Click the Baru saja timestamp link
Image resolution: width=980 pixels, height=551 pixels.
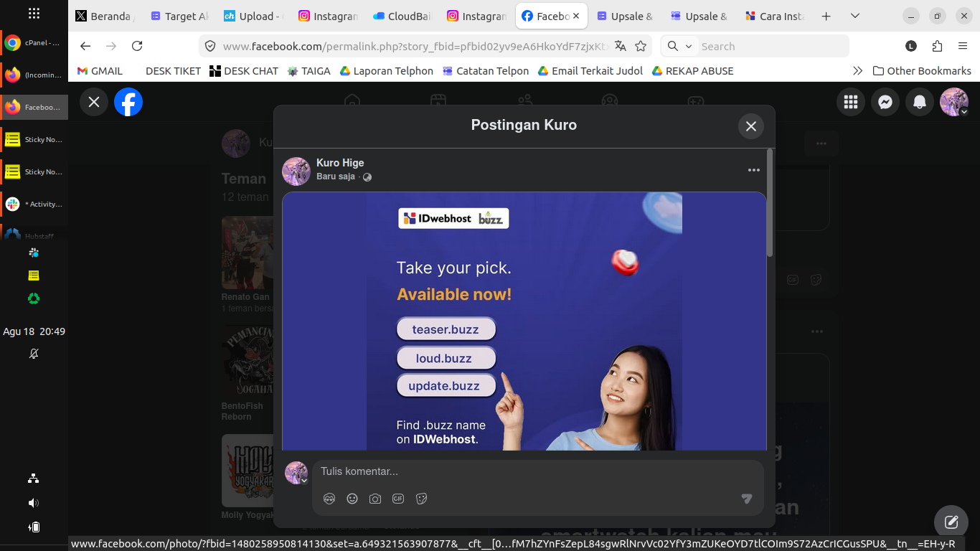[336, 176]
